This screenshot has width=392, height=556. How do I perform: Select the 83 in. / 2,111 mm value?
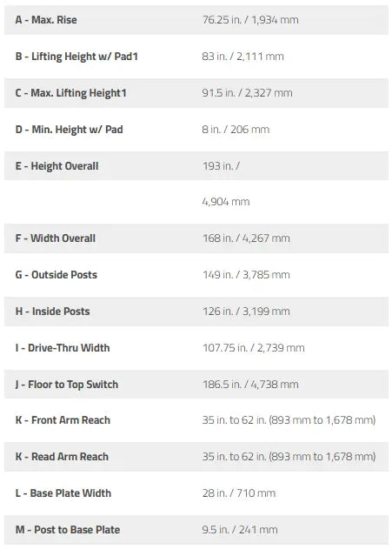click(x=243, y=57)
